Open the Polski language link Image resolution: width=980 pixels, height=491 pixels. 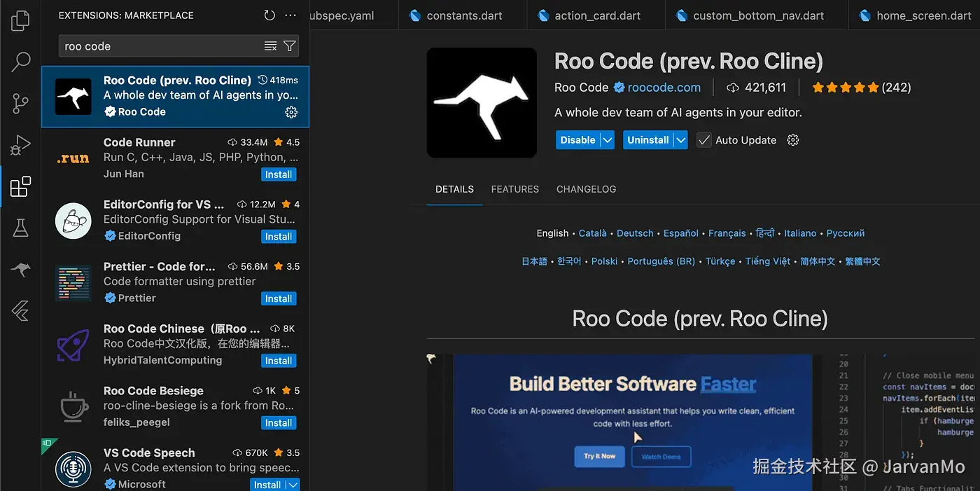(x=605, y=261)
